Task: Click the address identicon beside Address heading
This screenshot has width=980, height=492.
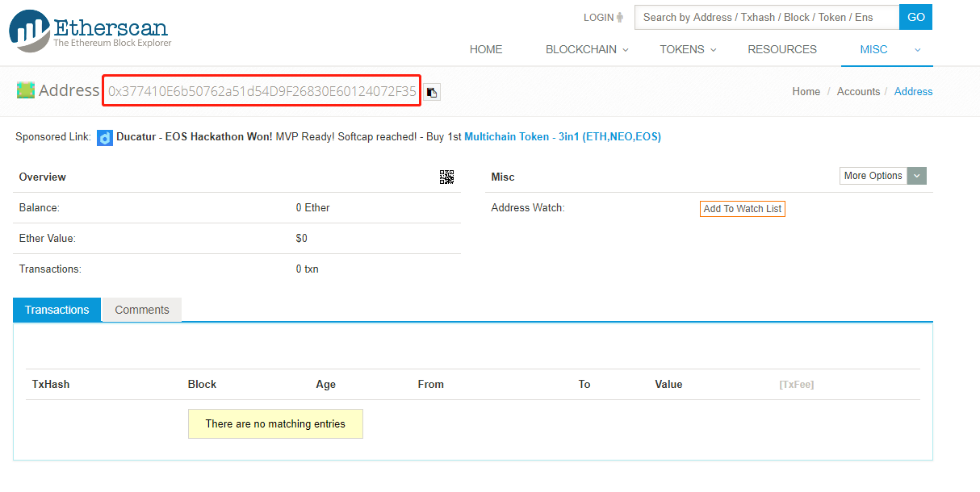Action: [x=26, y=90]
